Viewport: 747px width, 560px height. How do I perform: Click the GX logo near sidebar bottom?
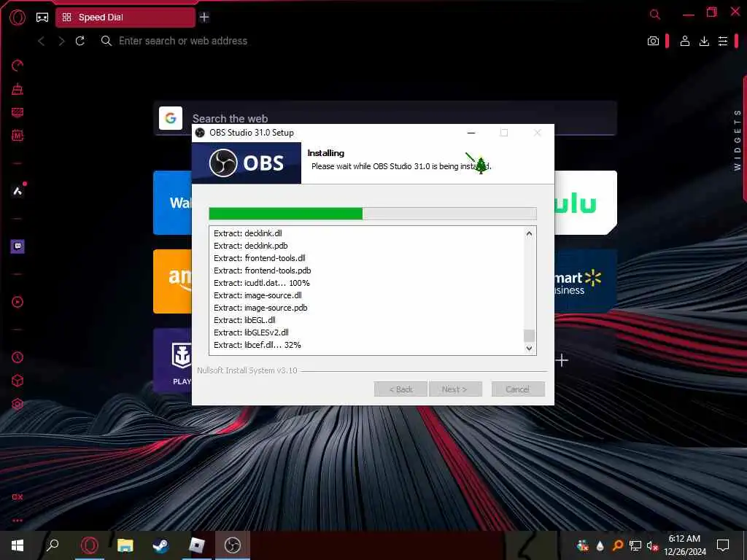(x=18, y=497)
